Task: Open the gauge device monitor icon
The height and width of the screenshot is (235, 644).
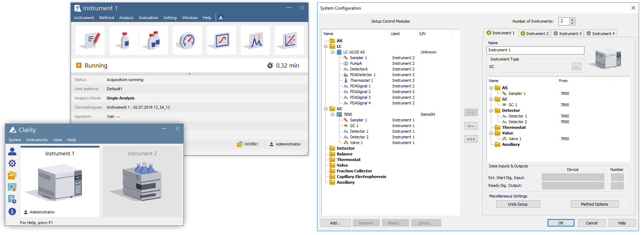Action: [x=187, y=40]
